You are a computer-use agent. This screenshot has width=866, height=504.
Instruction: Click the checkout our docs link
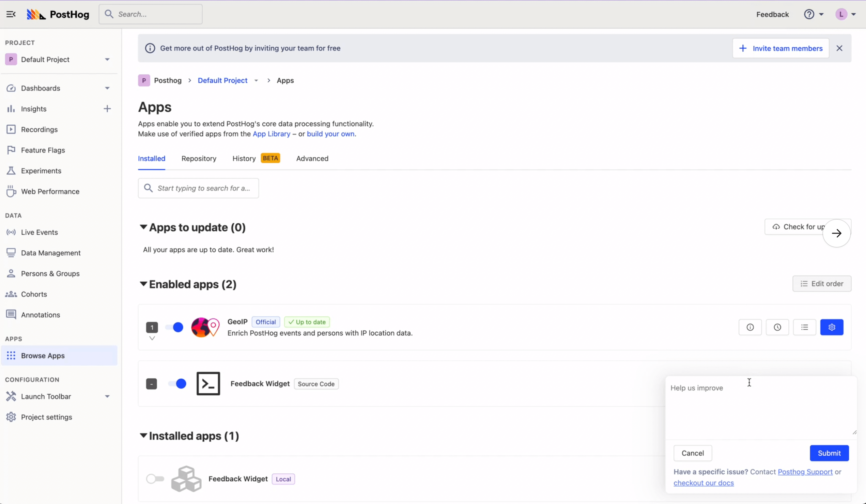click(703, 483)
